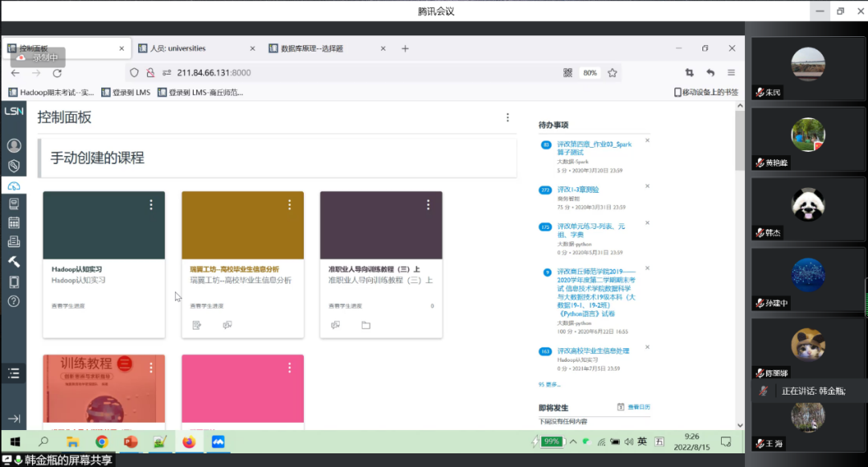
Task: Open the browser hamburger menu
Action: [x=731, y=72]
